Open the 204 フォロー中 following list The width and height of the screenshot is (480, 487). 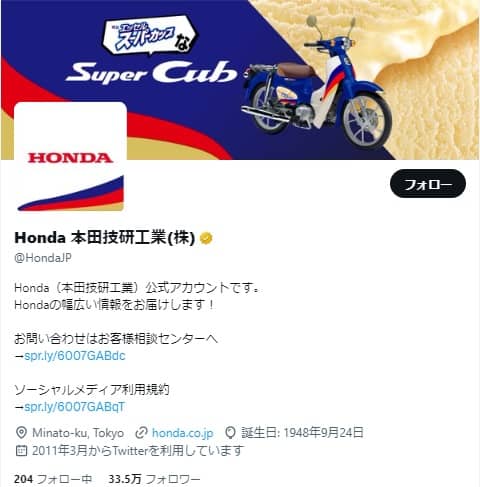click(53, 479)
